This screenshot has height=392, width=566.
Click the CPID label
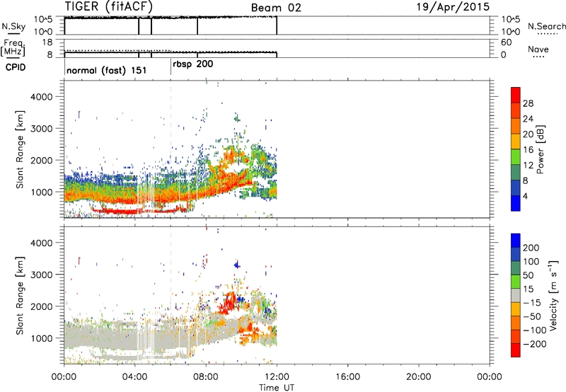pyautogui.click(x=16, y=67)
